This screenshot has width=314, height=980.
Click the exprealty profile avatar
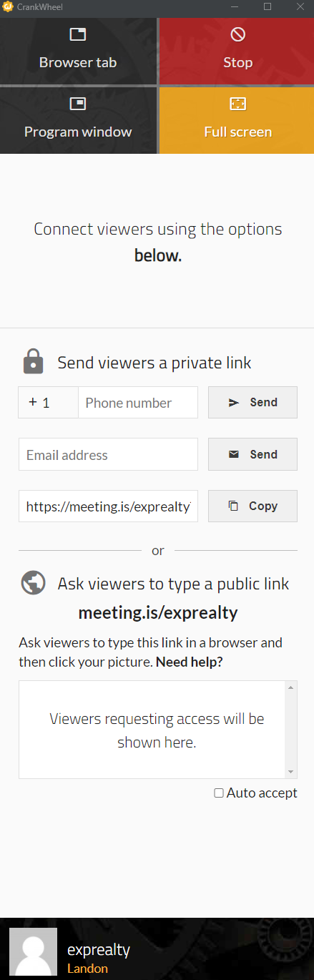(33, 952)
